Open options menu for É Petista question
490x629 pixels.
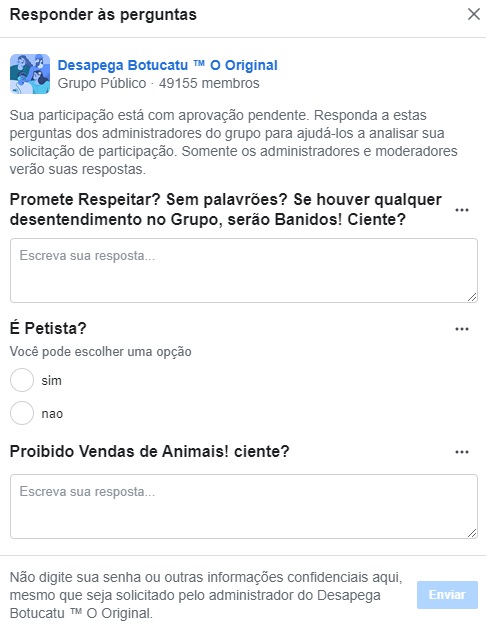click(x=462, y=329)
